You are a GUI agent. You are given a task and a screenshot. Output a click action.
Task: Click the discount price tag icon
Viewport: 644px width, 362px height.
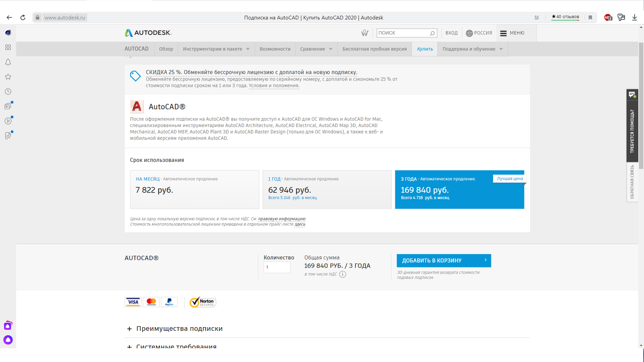tap(135, 76)
